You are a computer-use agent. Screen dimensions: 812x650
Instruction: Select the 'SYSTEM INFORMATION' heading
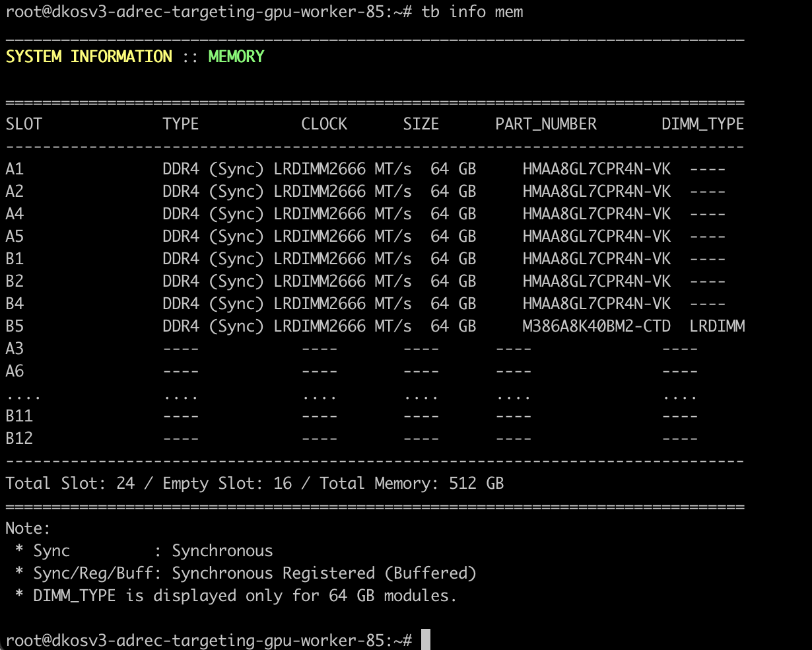[x=88, y=57]
